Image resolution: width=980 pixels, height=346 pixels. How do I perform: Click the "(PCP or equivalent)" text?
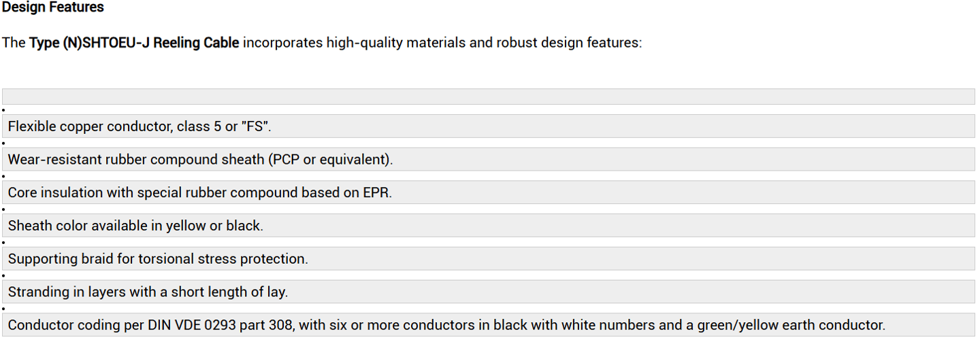pos(330,160)
